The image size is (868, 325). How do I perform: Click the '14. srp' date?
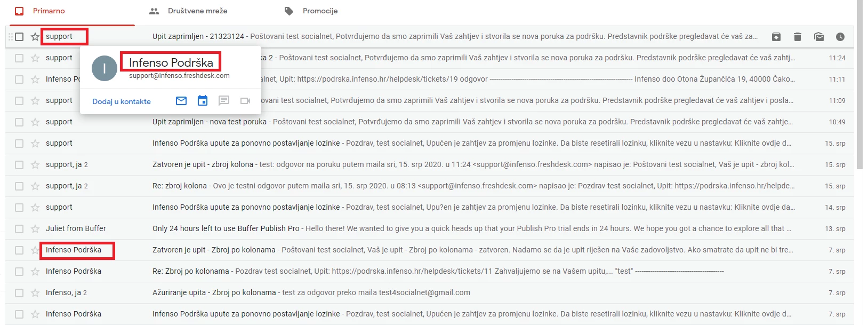(x=835, y=208)
